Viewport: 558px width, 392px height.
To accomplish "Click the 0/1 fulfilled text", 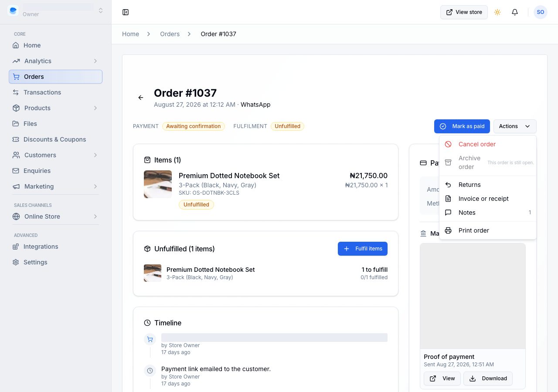I will (374, 277).
